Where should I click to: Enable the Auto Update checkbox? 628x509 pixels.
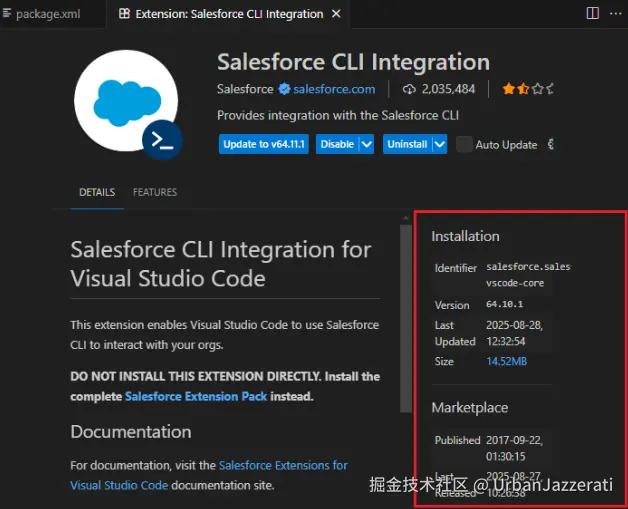[464, 144]
